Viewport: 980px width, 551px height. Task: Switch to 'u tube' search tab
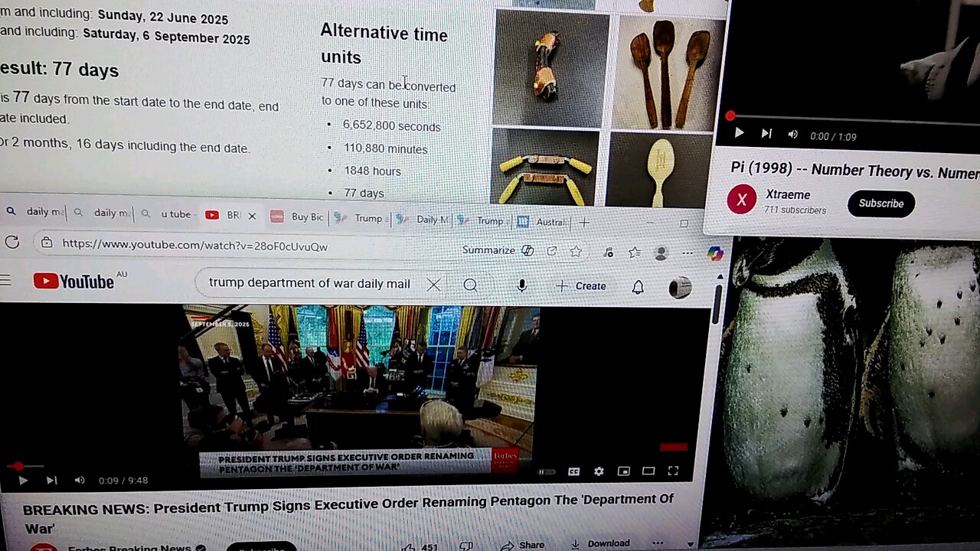click(x=167, y=214)
